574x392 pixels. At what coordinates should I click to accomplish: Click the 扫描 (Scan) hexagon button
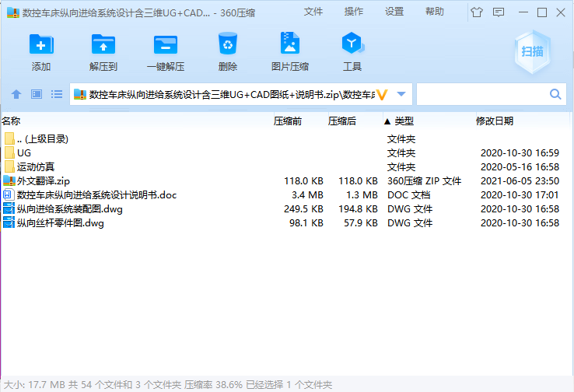[x=532, y=51]
